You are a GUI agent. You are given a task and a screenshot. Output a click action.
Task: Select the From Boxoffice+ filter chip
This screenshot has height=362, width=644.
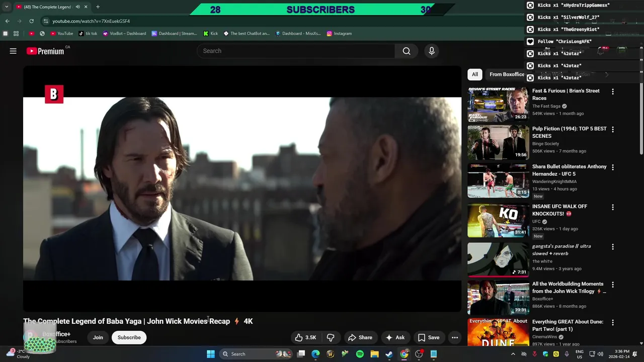(507, 74)
